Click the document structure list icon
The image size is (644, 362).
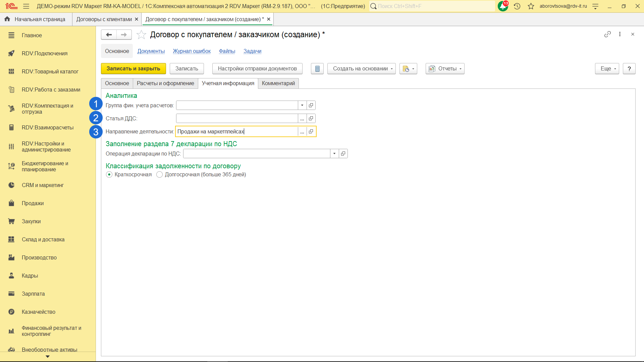click(317, 69)
